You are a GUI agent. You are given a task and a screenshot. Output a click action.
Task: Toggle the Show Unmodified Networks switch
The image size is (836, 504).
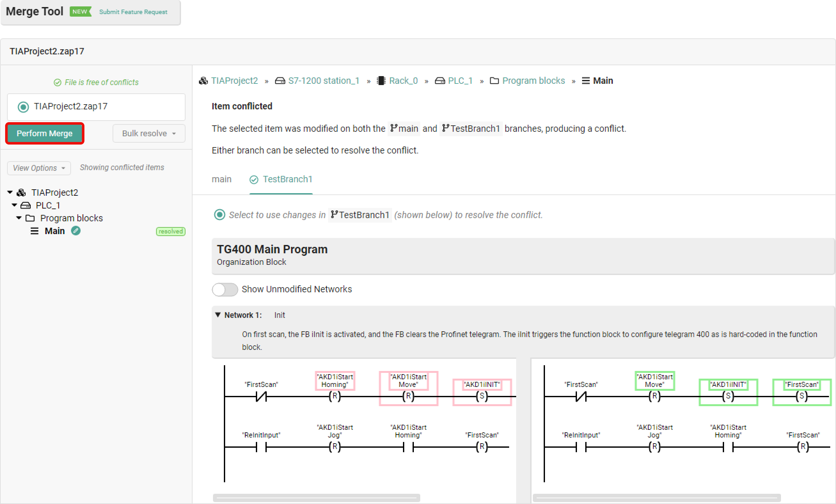pyautogui.click(x=225, y=289)
